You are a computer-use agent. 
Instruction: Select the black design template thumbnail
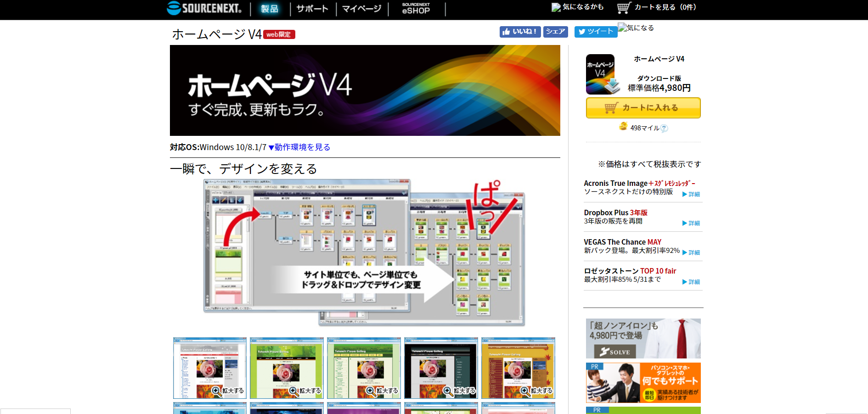click(441, 368)
